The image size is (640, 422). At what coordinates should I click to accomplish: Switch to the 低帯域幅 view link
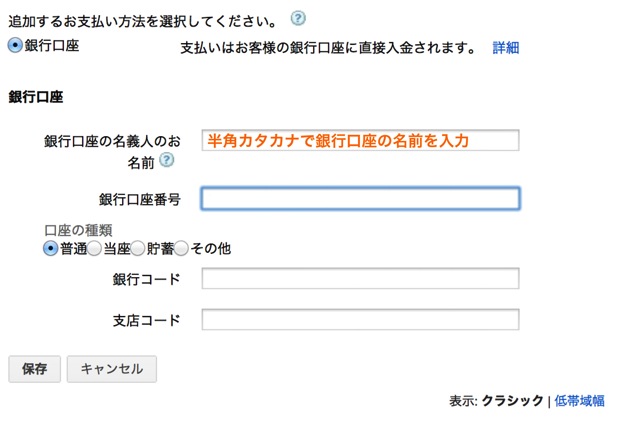pos(579,400)
